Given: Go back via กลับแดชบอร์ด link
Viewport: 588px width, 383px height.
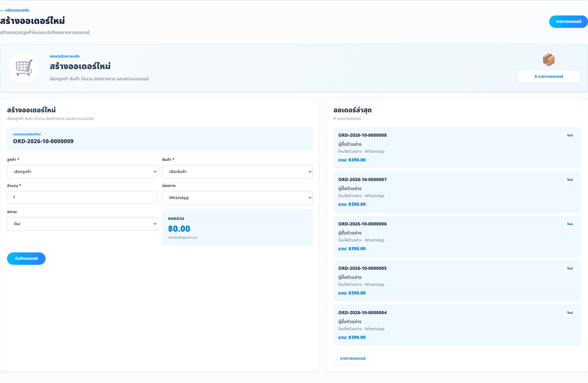Looking at the screenshot, I should 15,10.
